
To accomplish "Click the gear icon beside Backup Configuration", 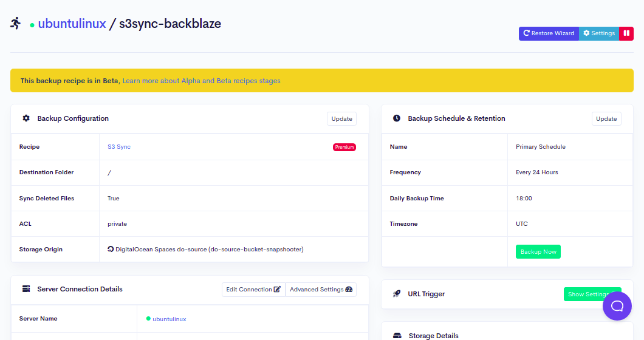I will [26, 118].
